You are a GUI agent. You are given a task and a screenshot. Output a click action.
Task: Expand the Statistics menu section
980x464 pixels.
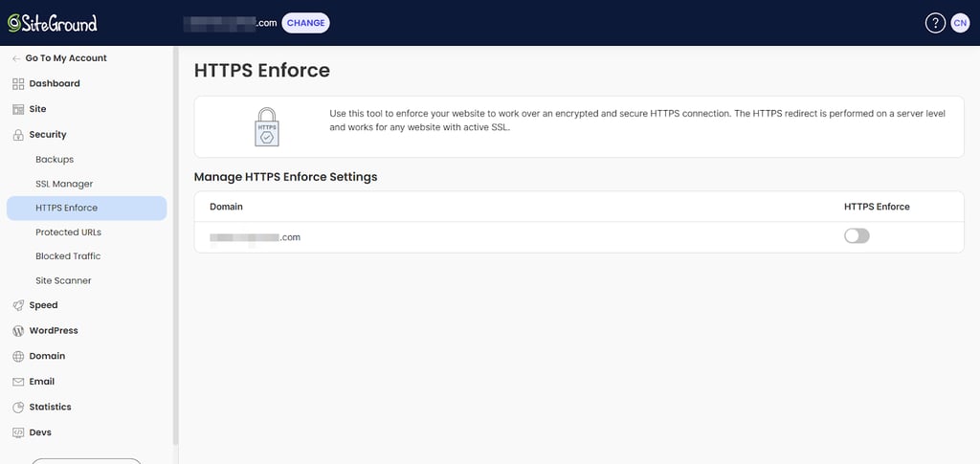pos(50,408)
